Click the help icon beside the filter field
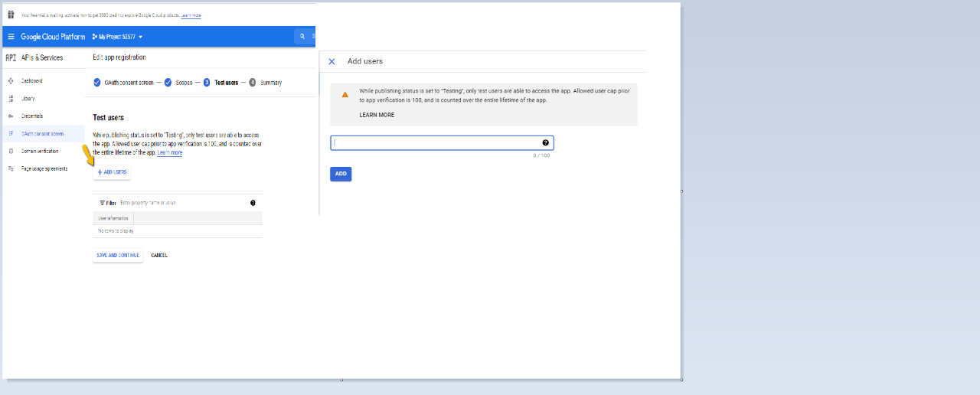The image size is (980, 395). point(253,203)
